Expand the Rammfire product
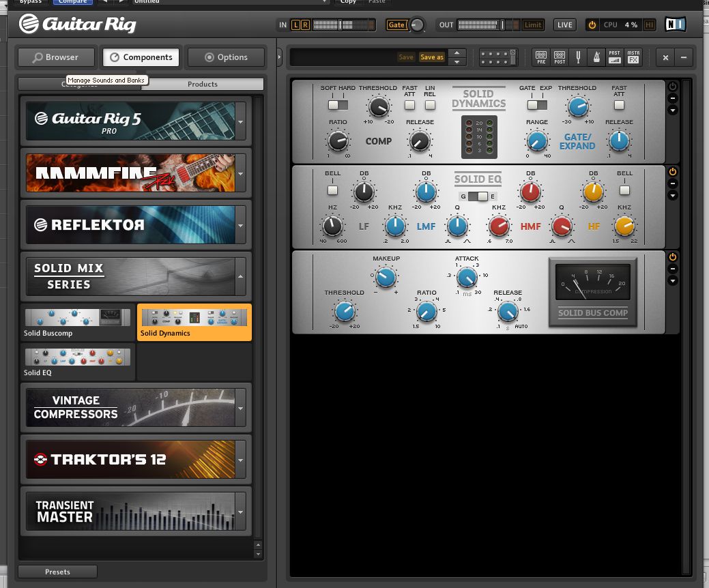 tap(241, 173)
